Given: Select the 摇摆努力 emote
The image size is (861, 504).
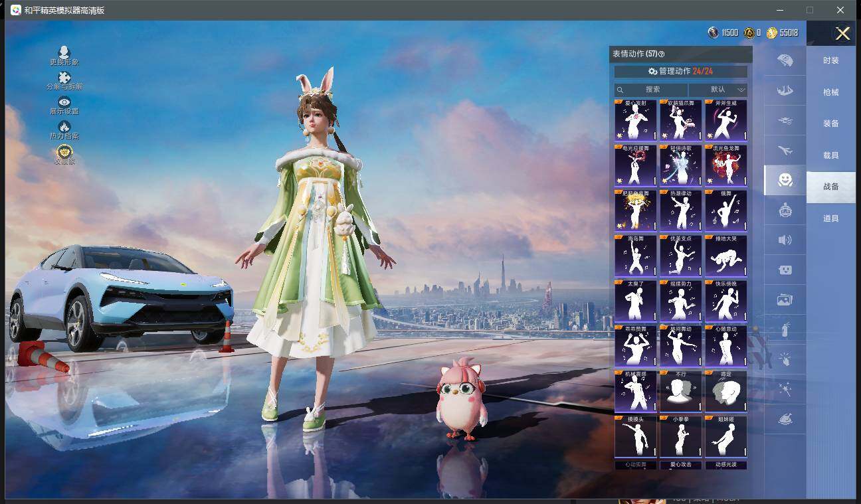Looking at the screenshot, I should 681,301.
